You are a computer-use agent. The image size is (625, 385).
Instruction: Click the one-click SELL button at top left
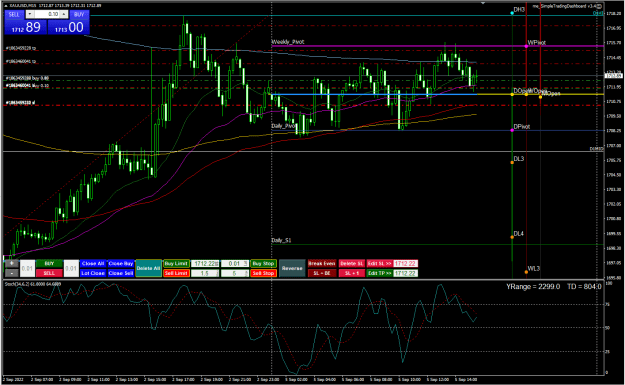[14, 14]
